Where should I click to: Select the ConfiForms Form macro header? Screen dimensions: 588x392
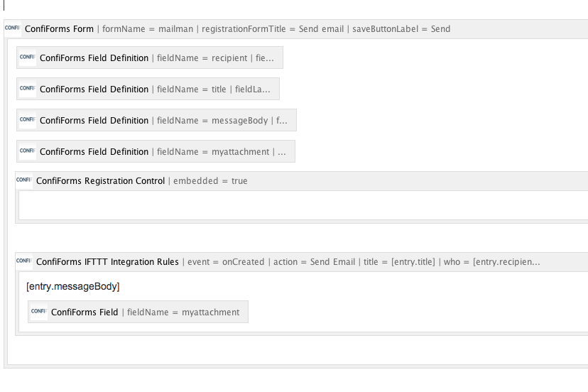(296, 29)
